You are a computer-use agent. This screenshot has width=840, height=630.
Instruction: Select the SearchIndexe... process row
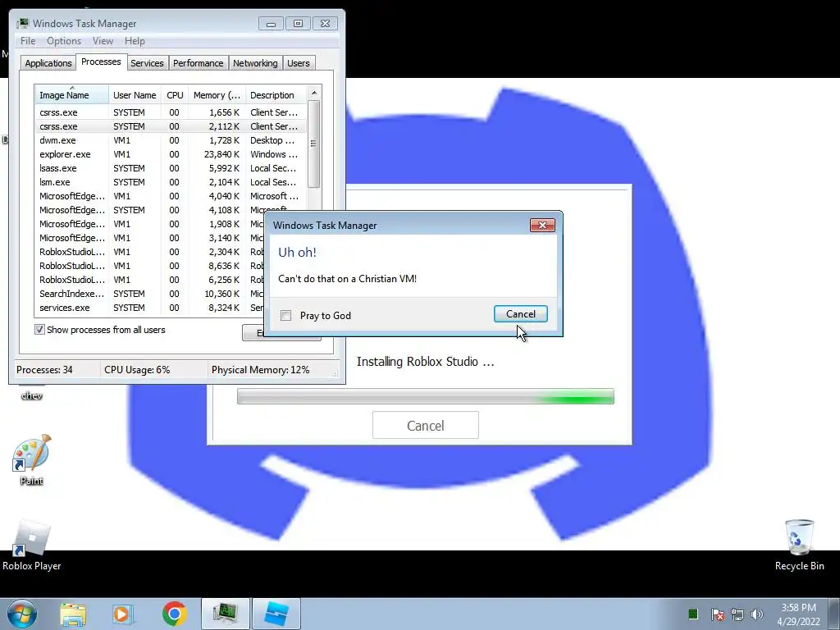[150, 294]
